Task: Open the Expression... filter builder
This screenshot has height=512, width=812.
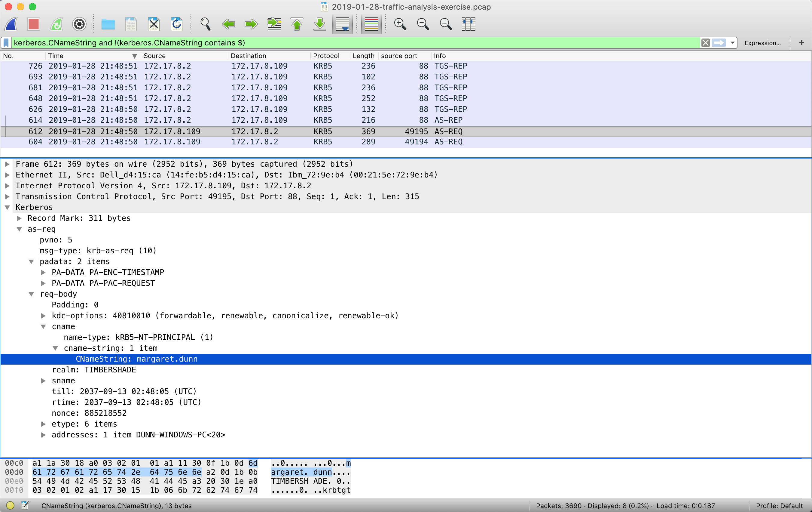Action: 762,43
